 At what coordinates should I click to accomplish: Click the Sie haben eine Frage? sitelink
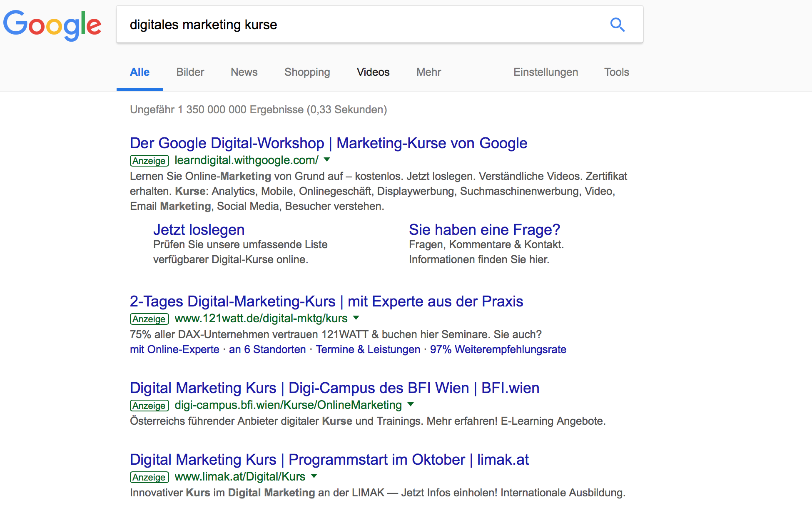[x=484, y=230]
